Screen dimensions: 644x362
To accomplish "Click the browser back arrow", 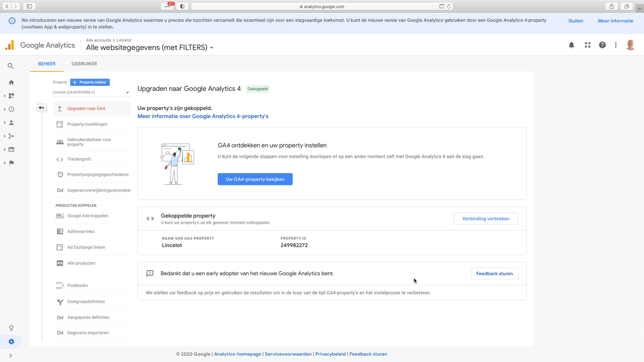I will (x=7, y=6).
